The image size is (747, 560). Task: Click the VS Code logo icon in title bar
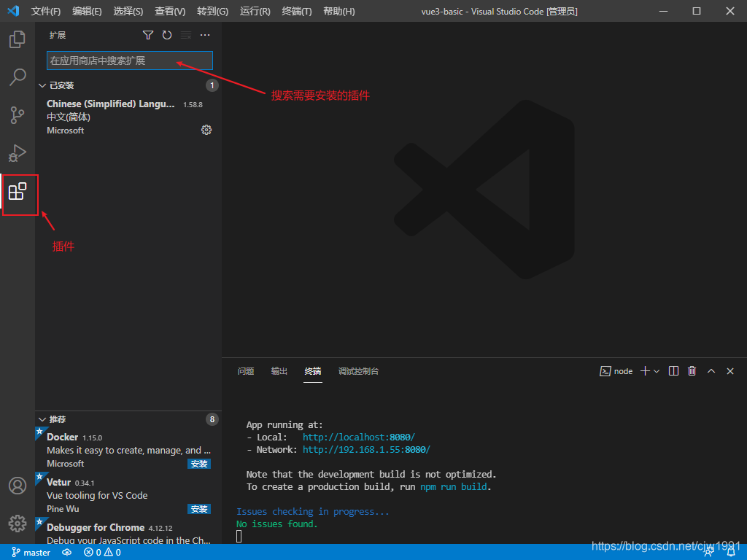(13, 11)
